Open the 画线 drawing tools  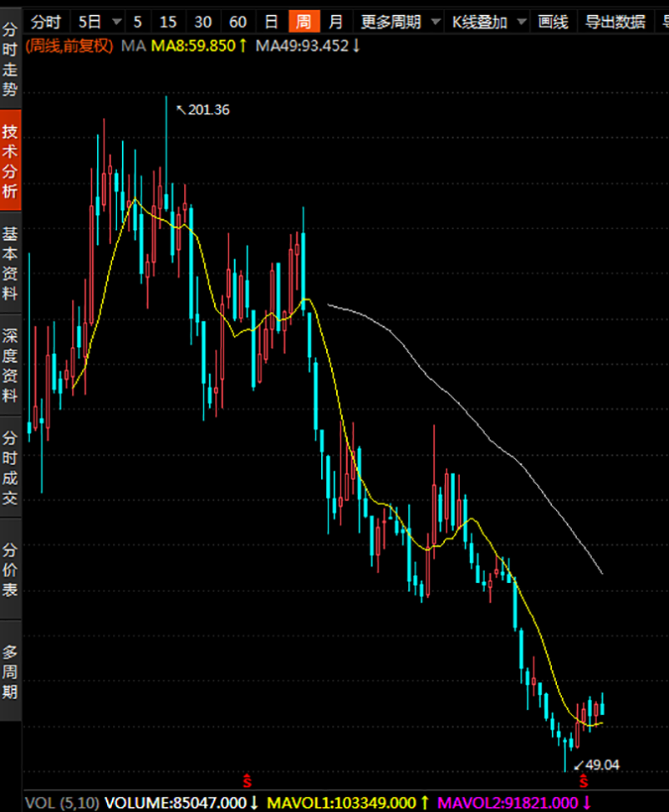coord(553,22)
